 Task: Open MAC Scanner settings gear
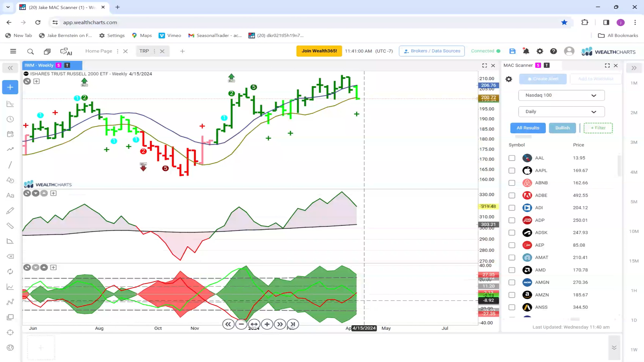coord(509,79)
